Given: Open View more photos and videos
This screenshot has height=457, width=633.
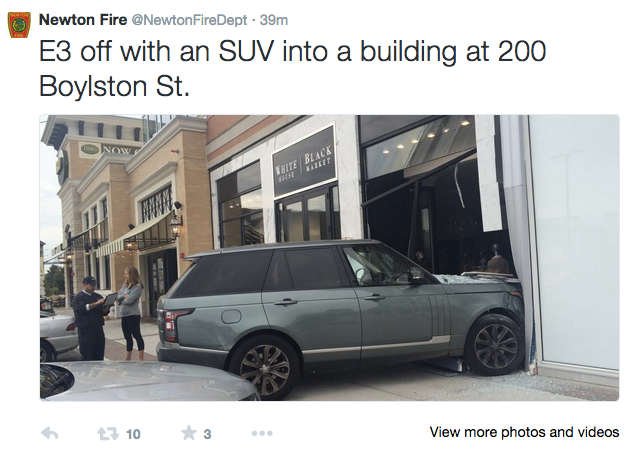Looking at the screenshot, I should coord(523,432).
